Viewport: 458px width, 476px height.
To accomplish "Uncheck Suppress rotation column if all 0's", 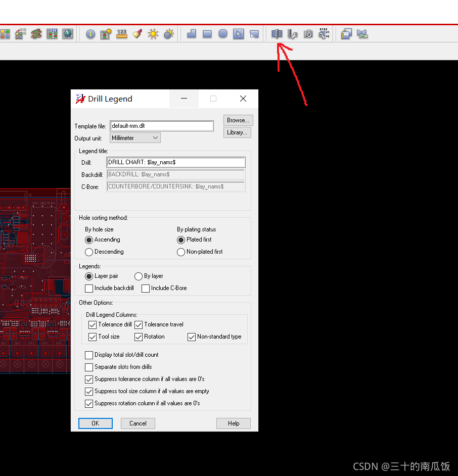I will point(88,404).
